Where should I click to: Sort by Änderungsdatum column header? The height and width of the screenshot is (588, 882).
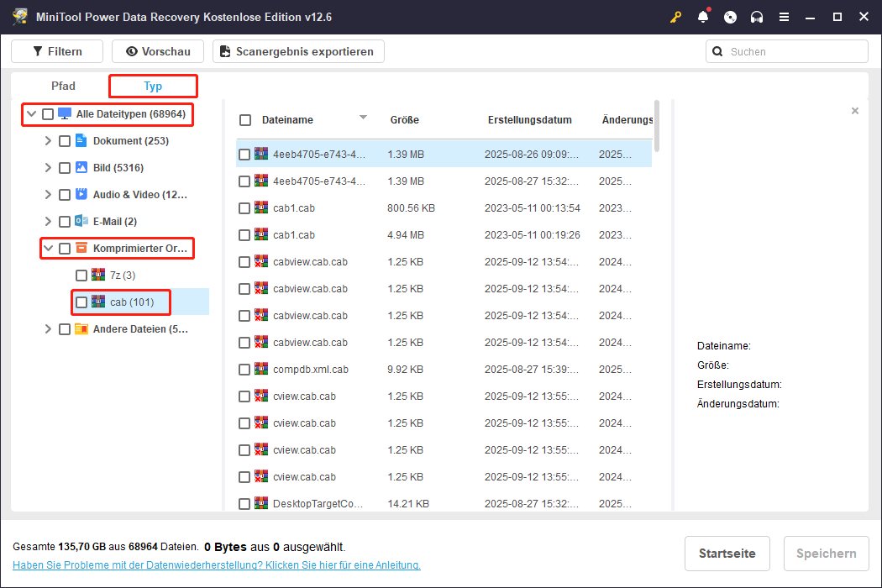pos(627,120)
